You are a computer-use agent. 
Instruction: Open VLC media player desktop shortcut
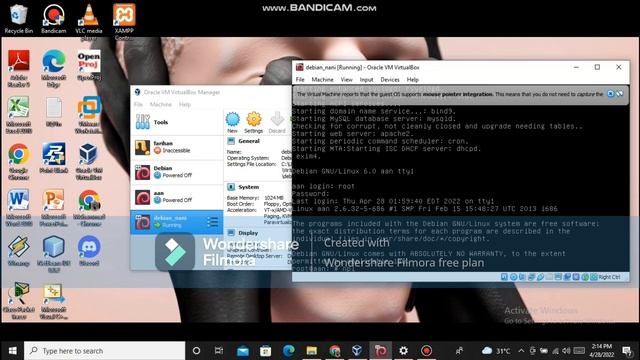click(89, 21)
